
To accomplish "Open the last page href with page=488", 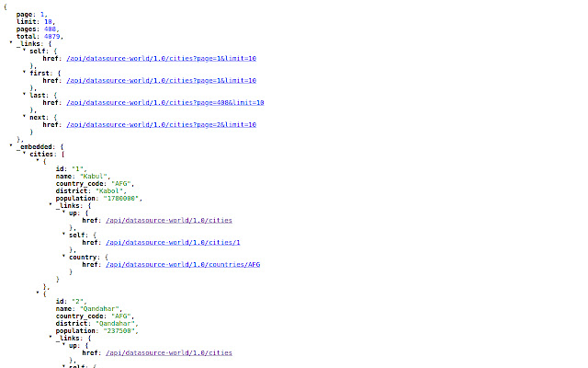I will click(165, 103).
